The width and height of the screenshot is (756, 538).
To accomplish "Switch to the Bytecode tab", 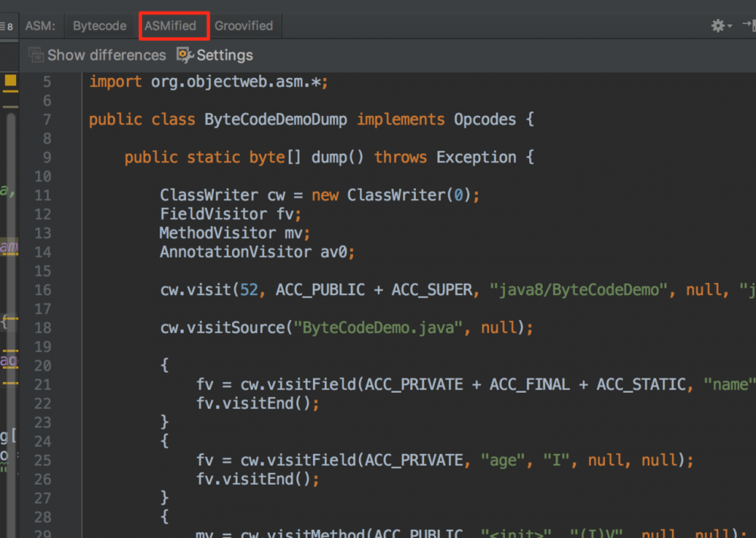I will (99, 26).
